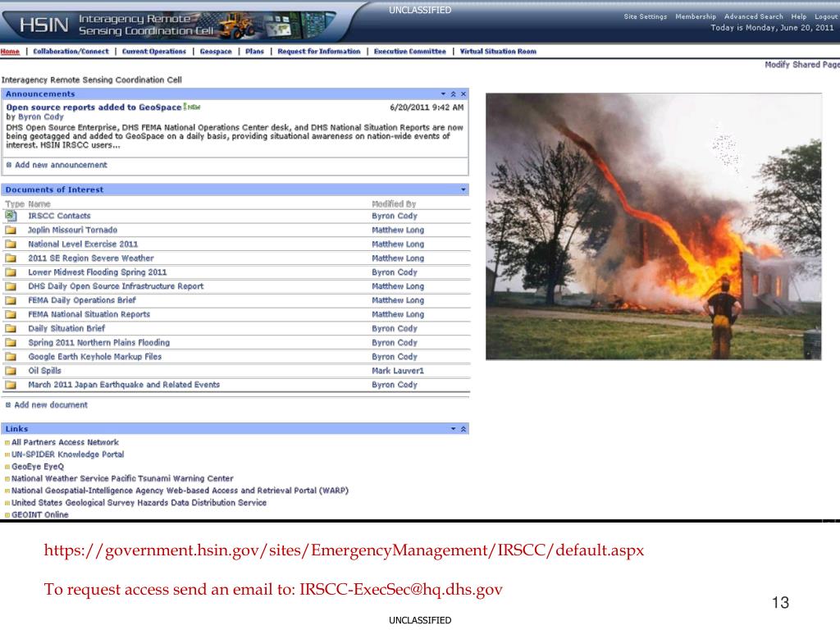Open the Joplin Missouri Tornado folder link
Image resolution: width=840 pixels, height=630 pixels.
(x=73, y=230)
